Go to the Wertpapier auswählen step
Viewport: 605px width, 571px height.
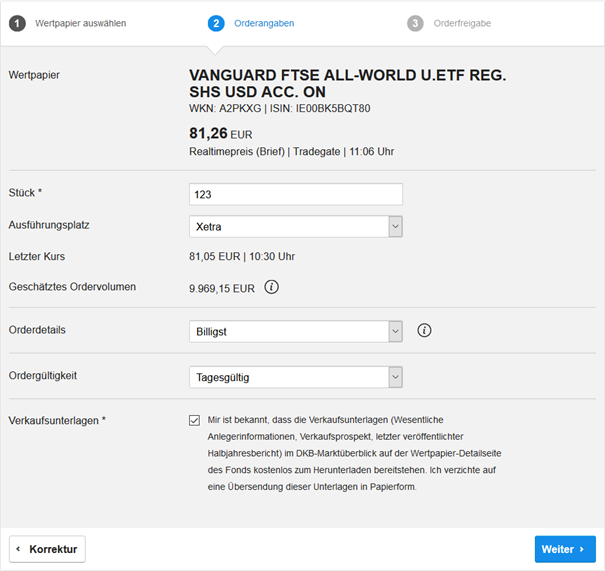[x=81, y=23]
